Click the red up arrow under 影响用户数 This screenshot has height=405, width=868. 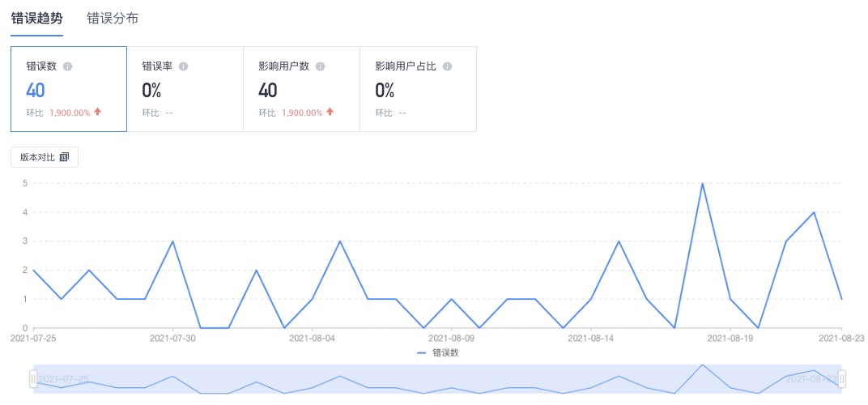pos(330,112)
